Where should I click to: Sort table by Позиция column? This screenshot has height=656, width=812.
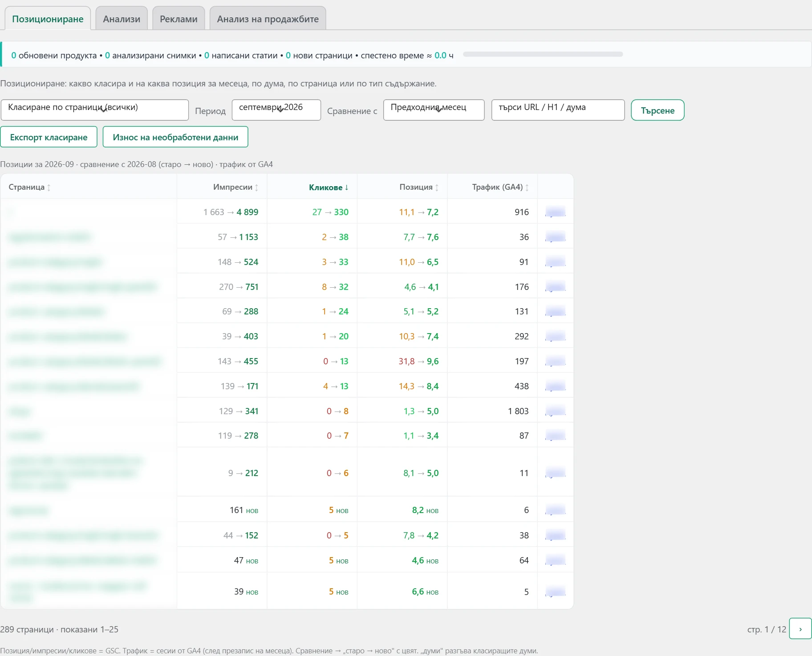[419, 187]
